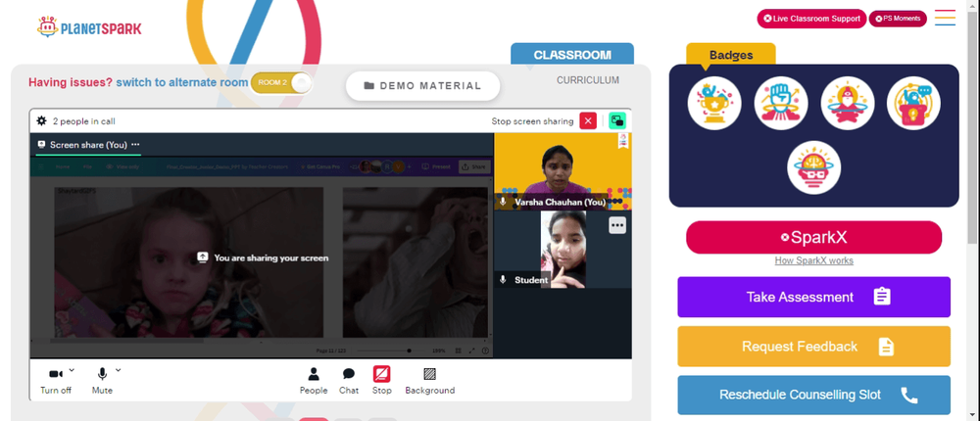Click the Student microphone icon

point(503,280)
